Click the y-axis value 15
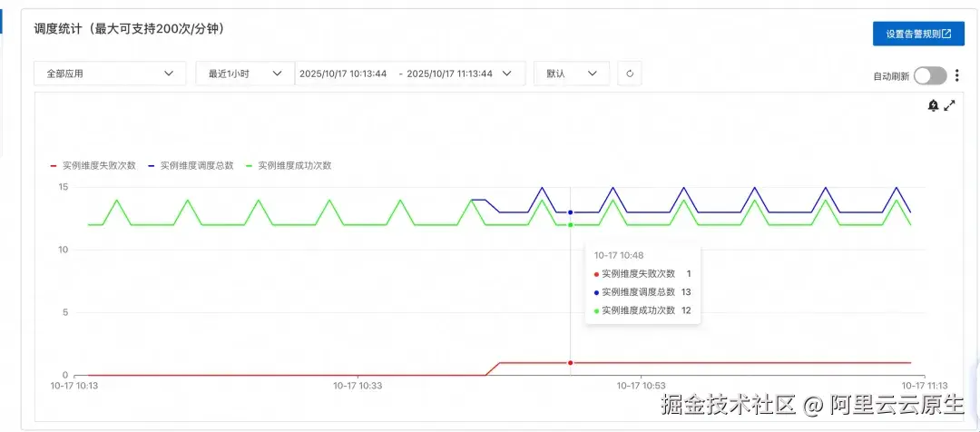 [64, 187]
